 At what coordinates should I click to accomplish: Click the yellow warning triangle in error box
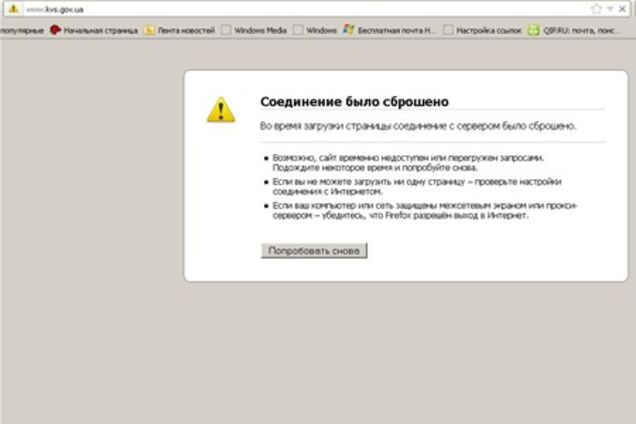pos(221,110)
